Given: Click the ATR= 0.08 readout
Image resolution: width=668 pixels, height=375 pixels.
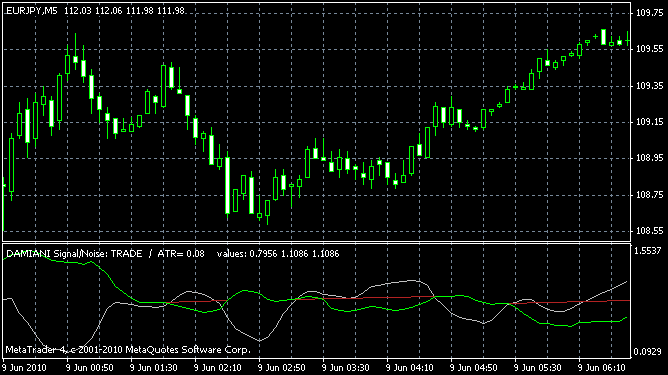Looking at the screenshot, I should pos(181,254).
